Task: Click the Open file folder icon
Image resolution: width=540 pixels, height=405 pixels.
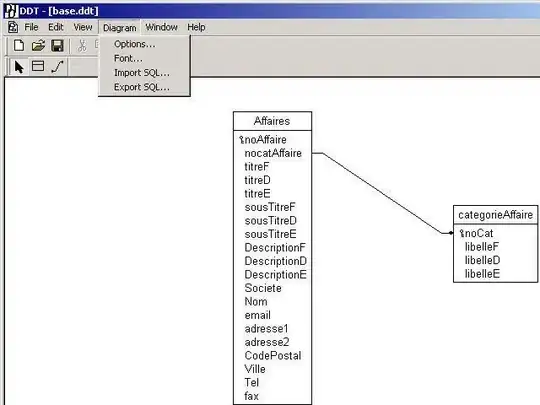Action: coord(38,45)
